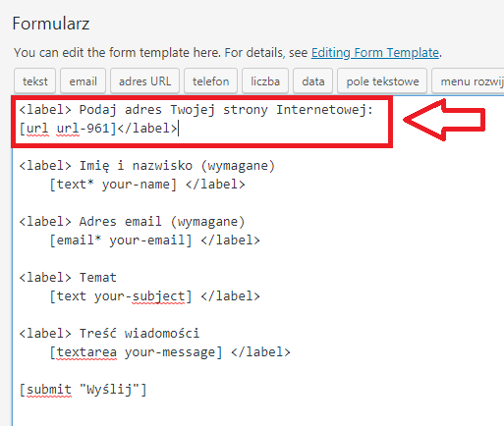This screenshot has height=426, width=504.
Task: Click on the [text* your-name] shortcode
Action: [x=113, y=185]
